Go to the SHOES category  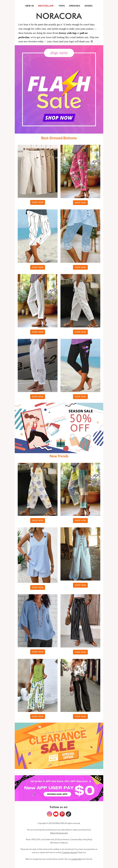pyautogui.click(x=88, y=6)
